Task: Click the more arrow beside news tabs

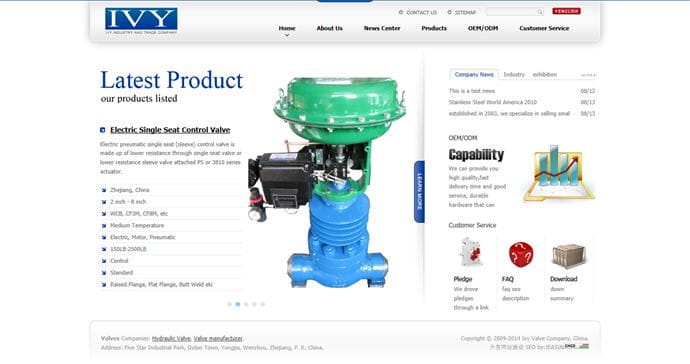Action: pyautogui.click(x=588, y=75)
